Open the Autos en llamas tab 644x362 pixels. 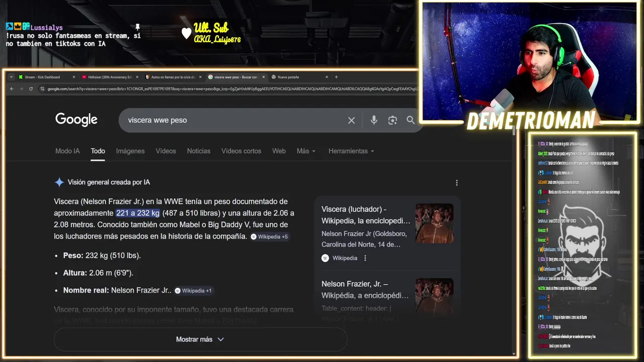tap(174, 77)
